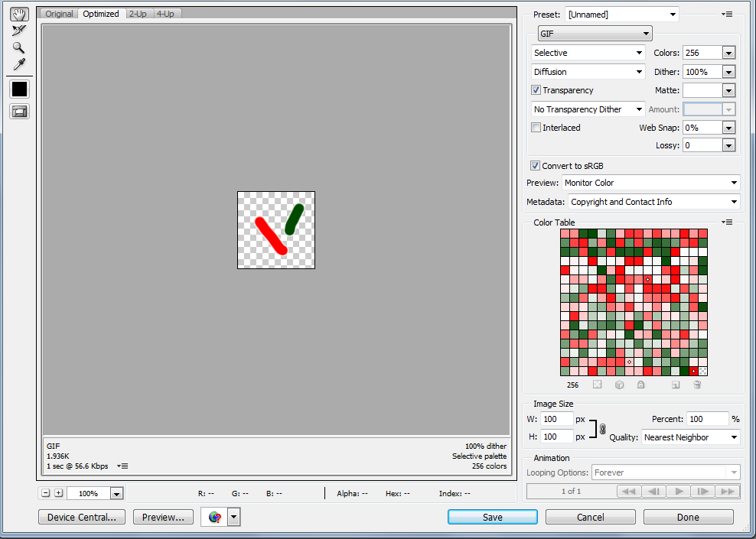This screenshot has height=539, width=756.
Task: Switch to the Optimized tab
Action: coord(101,14)
